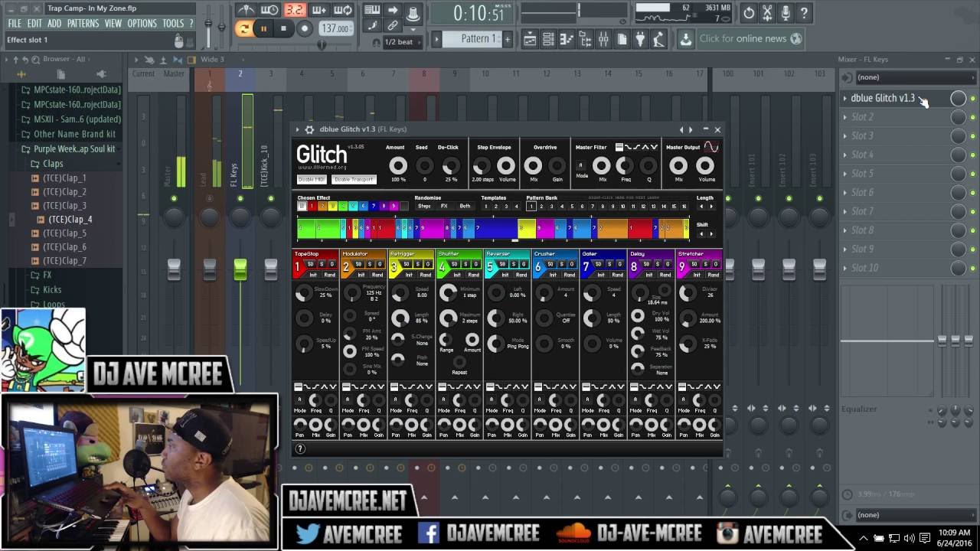
Task: Open the OPTIONS menu
Action: [142, 24]
